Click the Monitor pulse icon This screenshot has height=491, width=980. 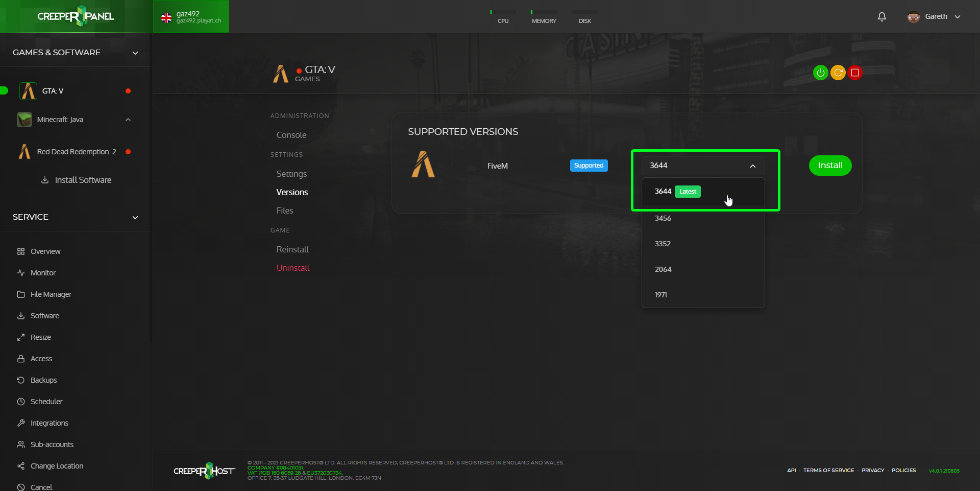pos(21,273)
